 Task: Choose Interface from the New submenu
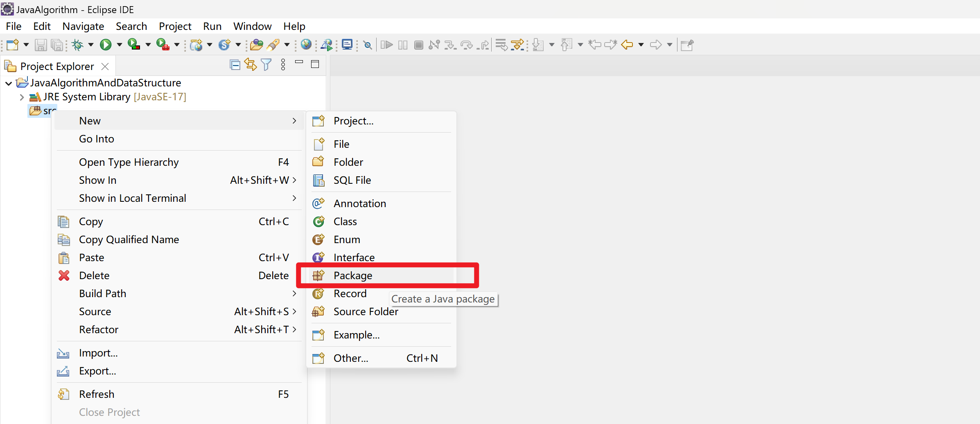[381, 257]
